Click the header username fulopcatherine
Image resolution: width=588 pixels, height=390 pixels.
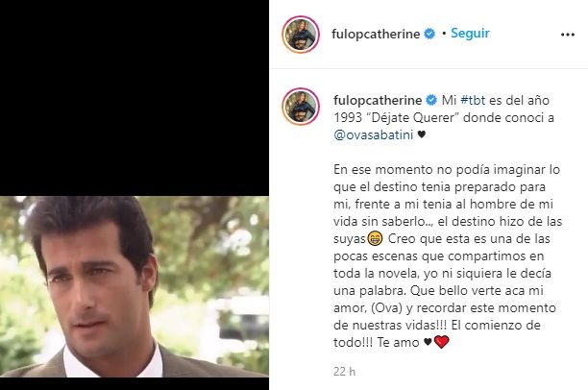point(376,35)
